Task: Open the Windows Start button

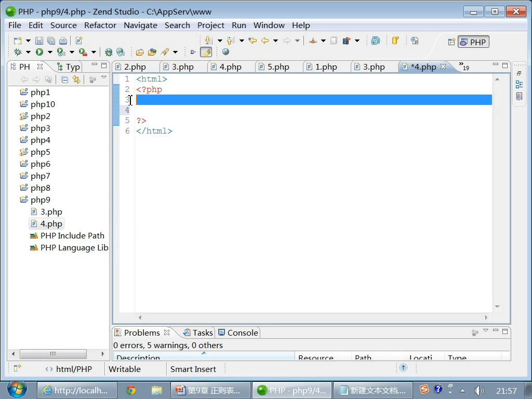Action: (17, 390)
